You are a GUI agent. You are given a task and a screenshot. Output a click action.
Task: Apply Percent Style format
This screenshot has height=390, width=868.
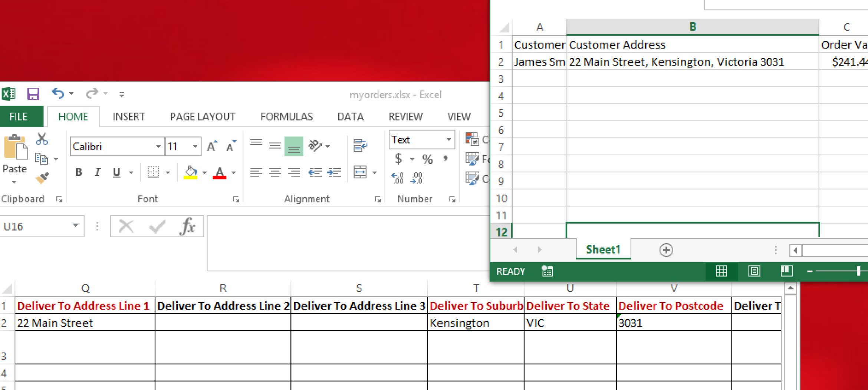(x=427, y=159)
